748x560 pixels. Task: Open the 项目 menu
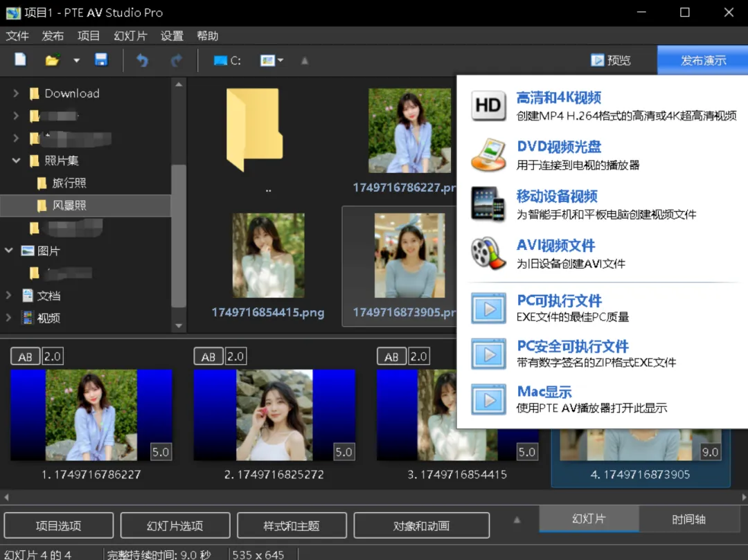(89, 36)
